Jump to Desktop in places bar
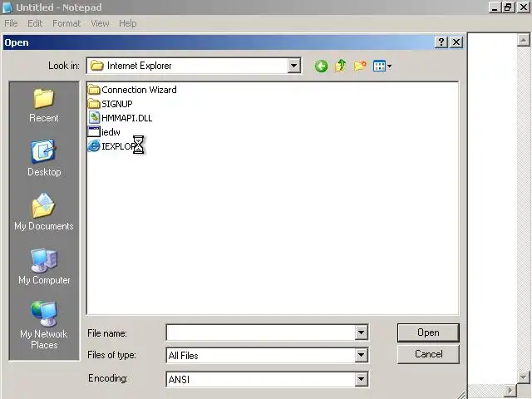This screenshot has height=399, width=532. pyautogui.click(x=44, y=158)
